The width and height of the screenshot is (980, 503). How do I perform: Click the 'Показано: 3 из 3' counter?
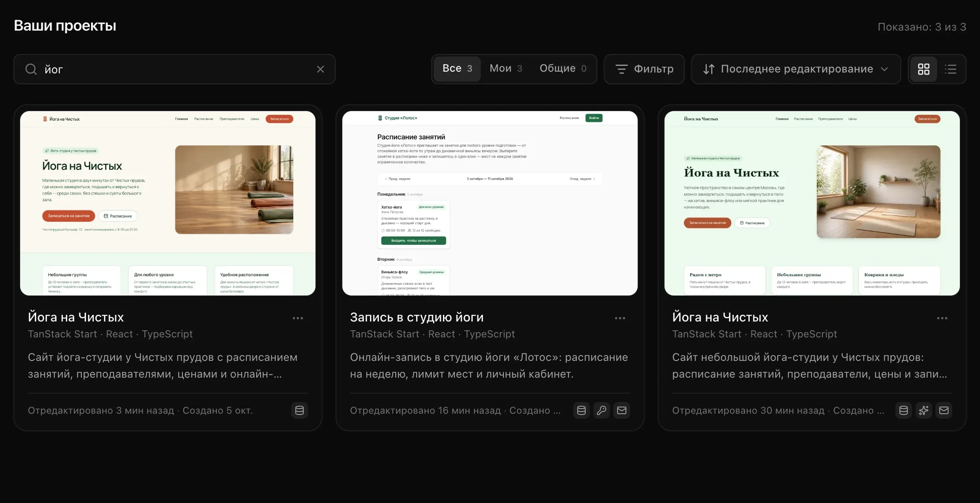(x=922, y=27)
